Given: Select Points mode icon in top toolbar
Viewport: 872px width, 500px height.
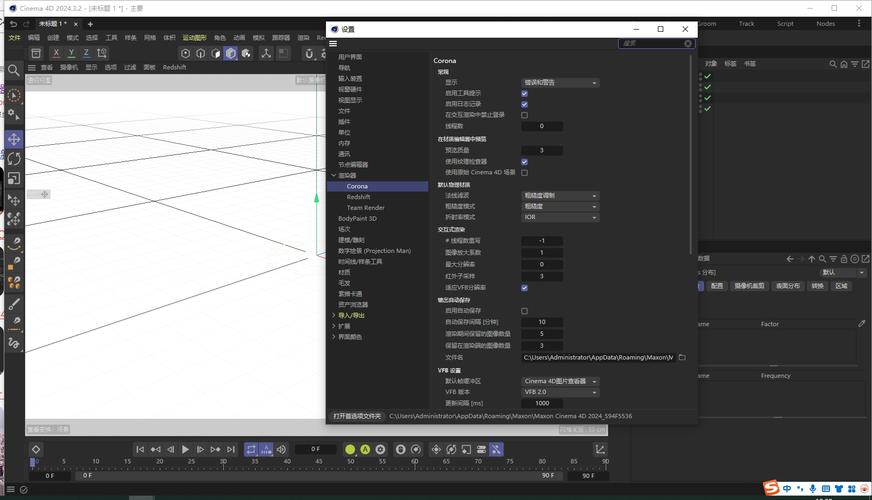Looking at the screenshot, I should click(x=185, y=53).
